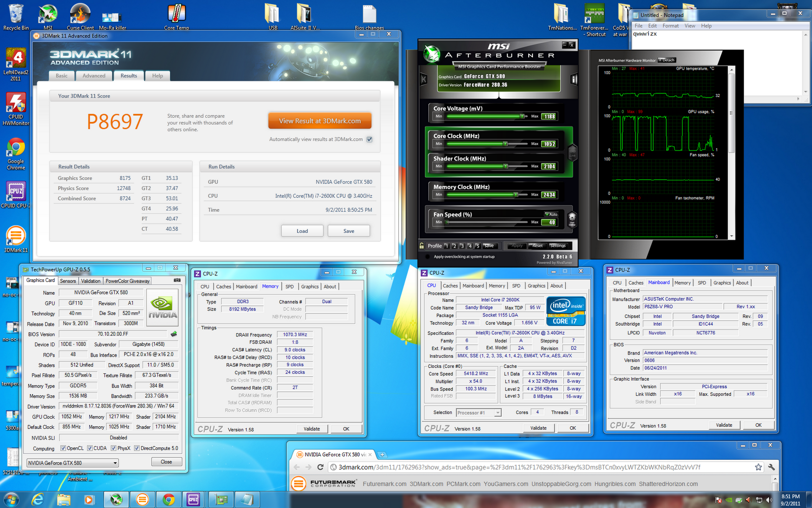
Task: Toggle CUDA checkbox in GPU-Z
Action: [x=90, y=448]
